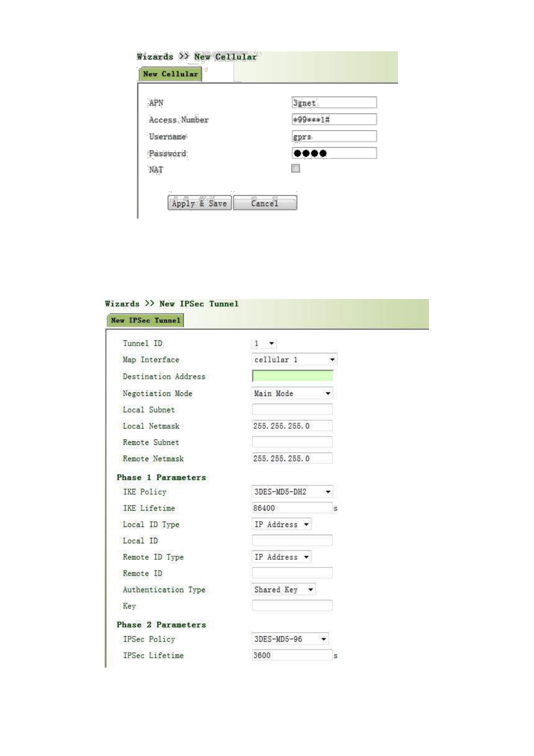Click the Phase 1 Parameters heading
This screenshot has width=534, height=756.
click(x=161, y=477)
